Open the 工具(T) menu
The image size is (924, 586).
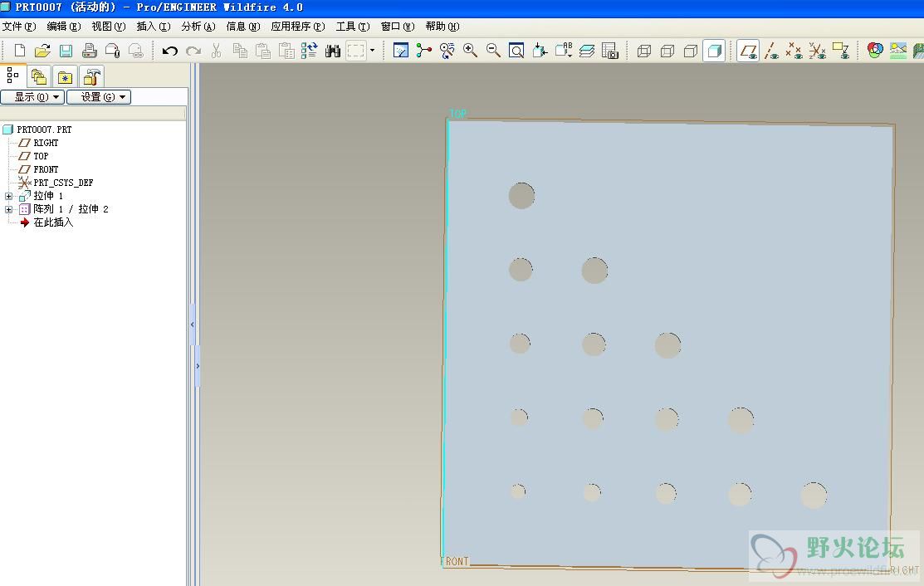click(x=352, y=27)
